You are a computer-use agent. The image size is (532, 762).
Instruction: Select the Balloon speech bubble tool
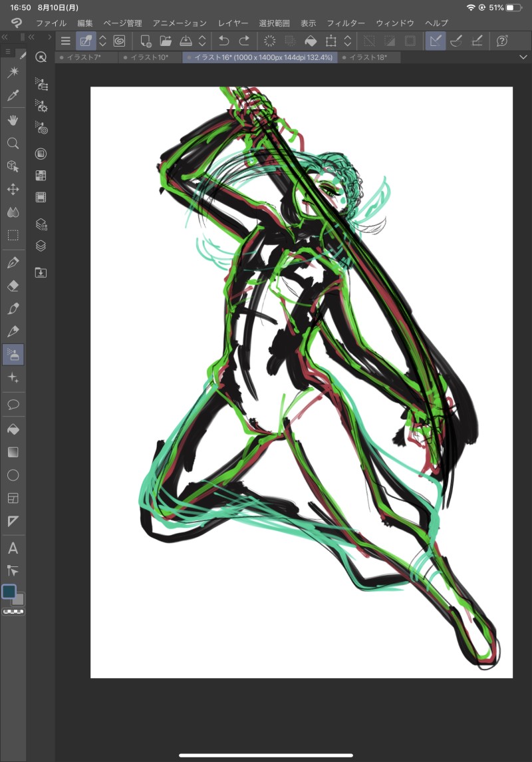click(x=13, y=405)
